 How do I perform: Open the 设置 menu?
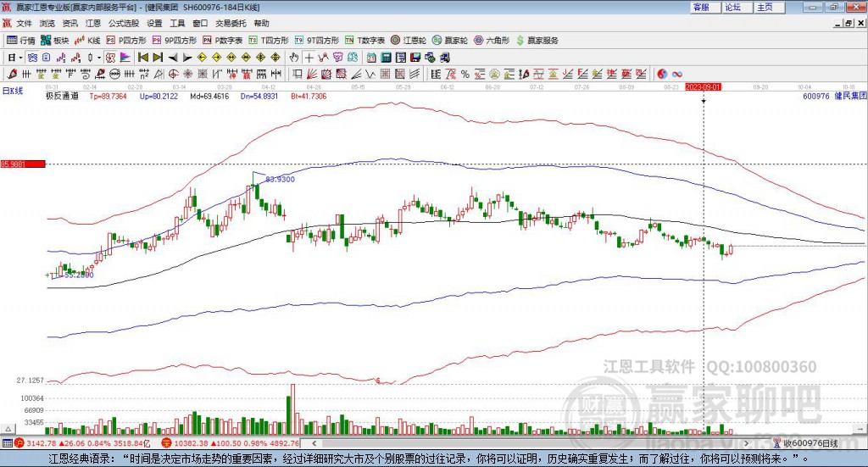154,23
